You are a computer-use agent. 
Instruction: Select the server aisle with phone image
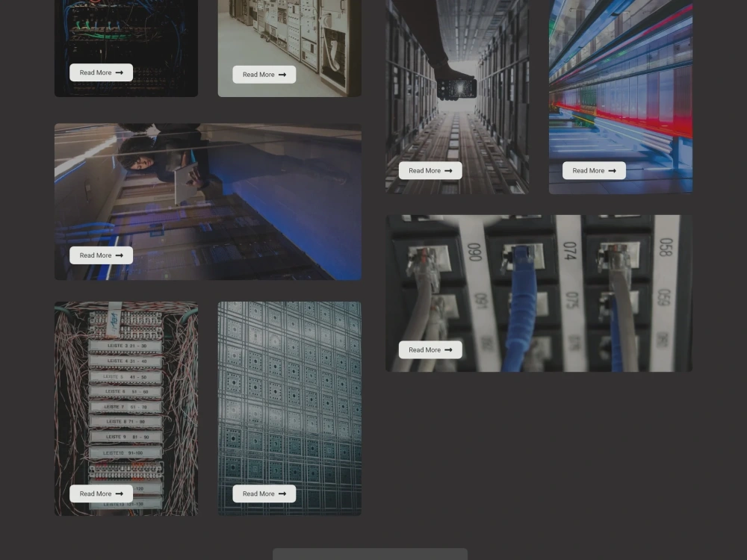(457, 96)
